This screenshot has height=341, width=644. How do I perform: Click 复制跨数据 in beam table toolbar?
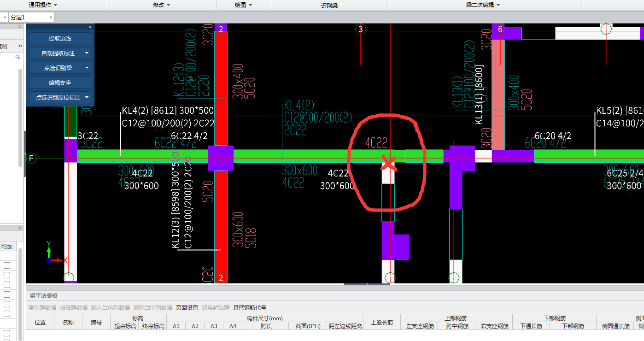coord(42,307)
